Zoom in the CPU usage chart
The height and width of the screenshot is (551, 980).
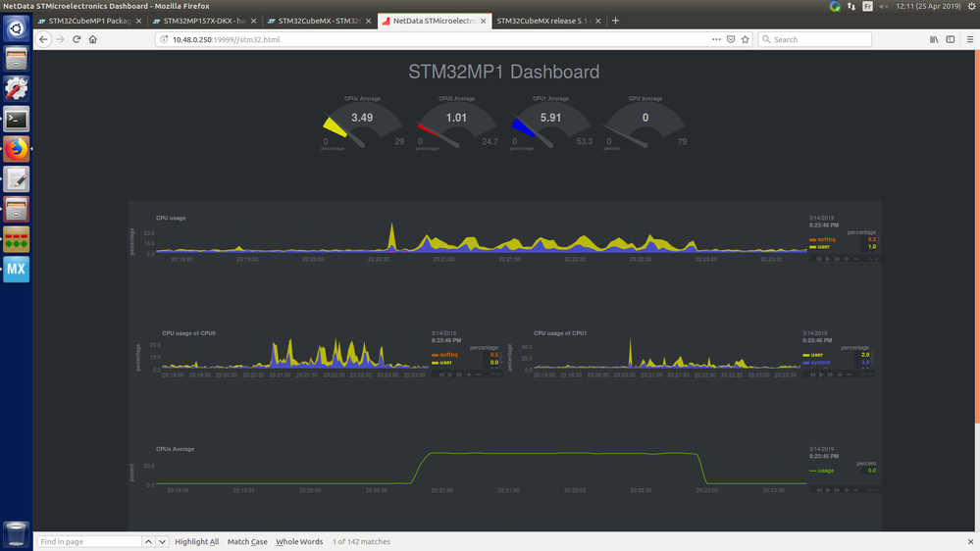coord(847,259)
